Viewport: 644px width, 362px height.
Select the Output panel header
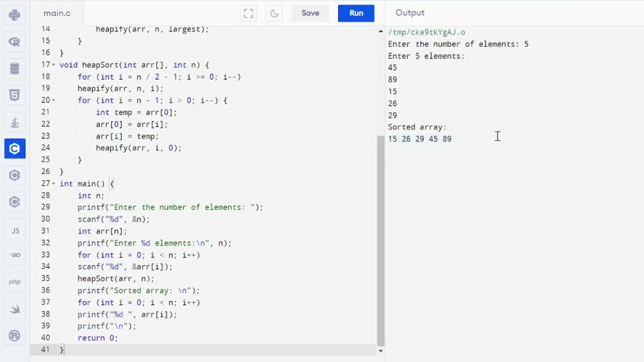410,13
